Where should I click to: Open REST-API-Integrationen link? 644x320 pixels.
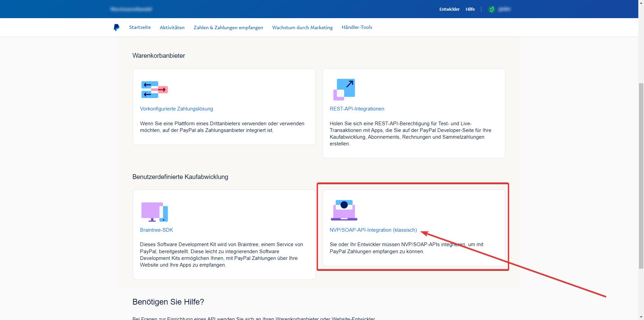pyautogui.click(x=357, y=109)
